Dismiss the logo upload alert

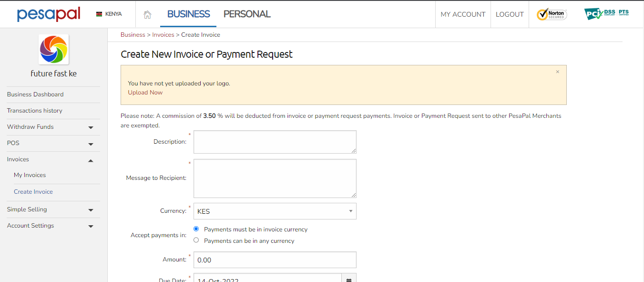click(558, 72)
